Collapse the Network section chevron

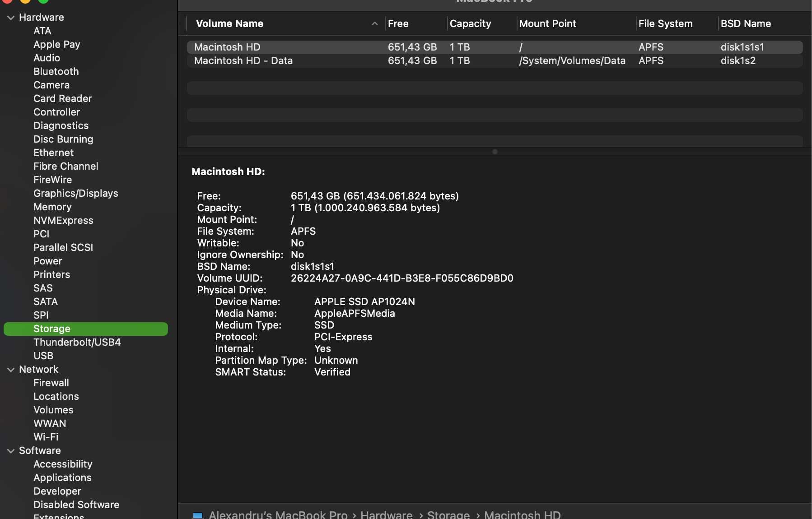(11, 370)
